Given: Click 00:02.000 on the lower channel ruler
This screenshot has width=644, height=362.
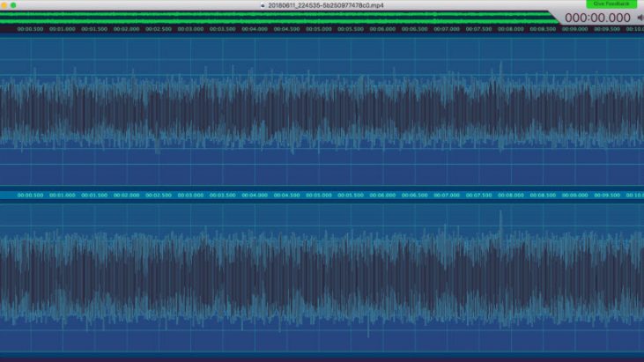Looking at the screenshot, I should tap(127, 196).
